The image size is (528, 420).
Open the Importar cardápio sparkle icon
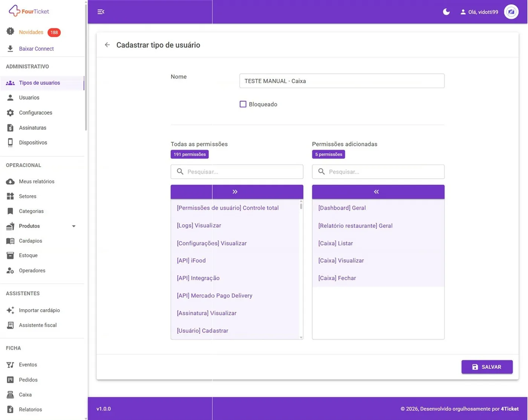coord(10,310)
